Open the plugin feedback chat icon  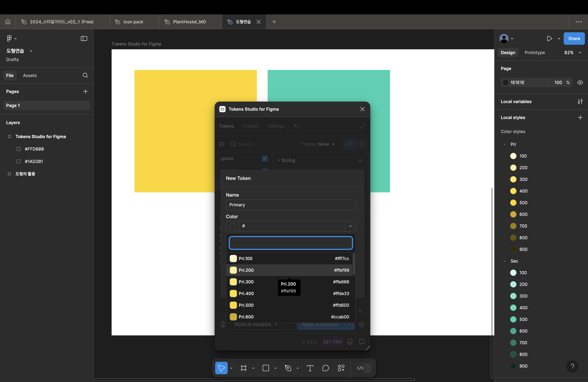point(361,342)
